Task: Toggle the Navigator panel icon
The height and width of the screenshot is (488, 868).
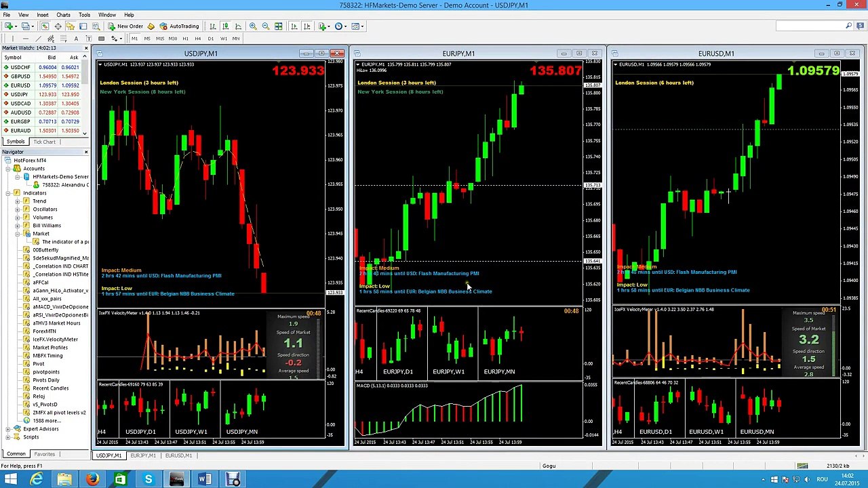Action: point(70,26)
